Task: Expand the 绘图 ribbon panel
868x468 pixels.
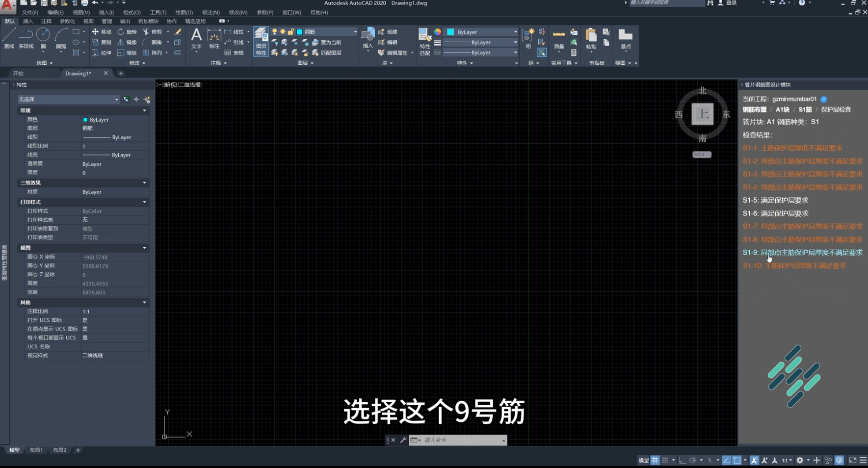Action: tap(44, 63)
